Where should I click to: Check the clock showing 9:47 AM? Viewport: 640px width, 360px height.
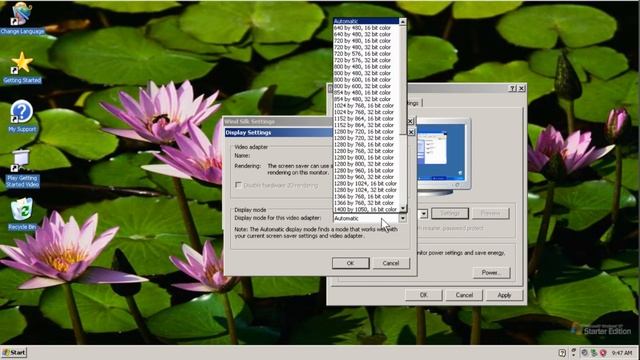point(622,353)
